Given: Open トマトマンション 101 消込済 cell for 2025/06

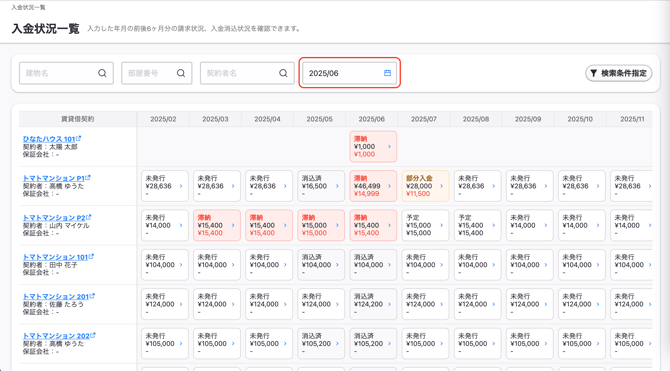Looking at the screenshot, I should pyautogui.click(x=373, y=265).
